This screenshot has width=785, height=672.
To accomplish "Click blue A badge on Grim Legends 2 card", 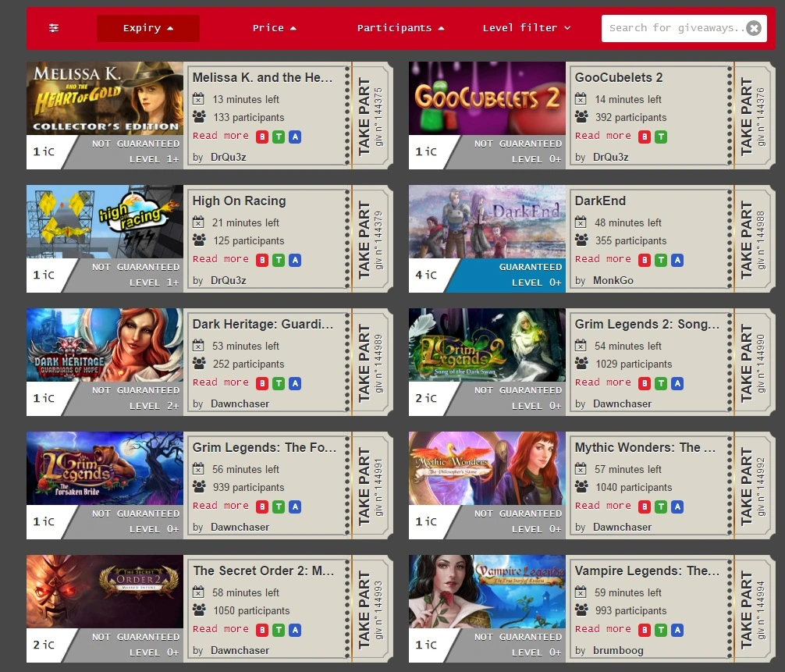I will (x=677, y=383).
